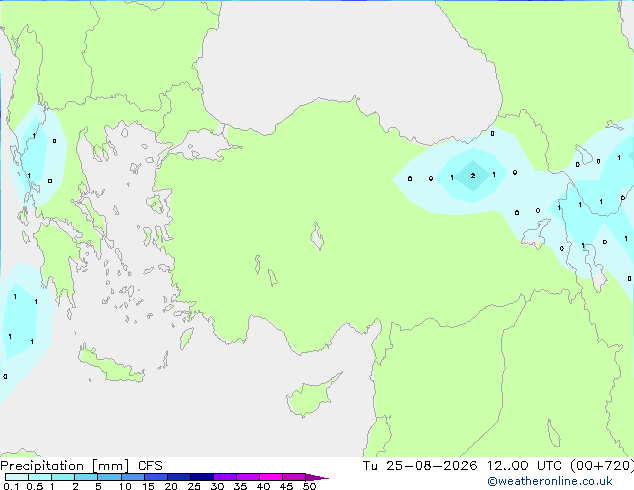The width and height of the screenshot is (634, 490).
Task: Pick the 30 mm violet legend swatch
Action: [225, 477]
